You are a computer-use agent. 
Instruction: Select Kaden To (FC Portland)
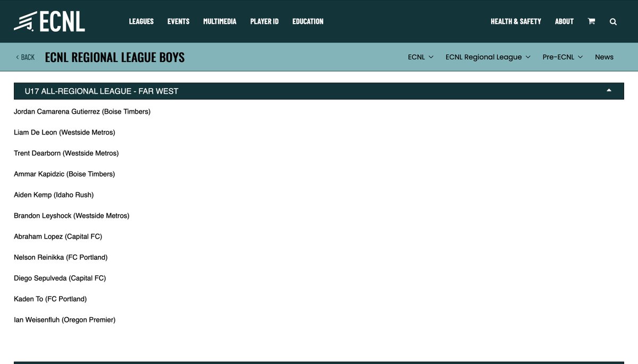(50, 299)
